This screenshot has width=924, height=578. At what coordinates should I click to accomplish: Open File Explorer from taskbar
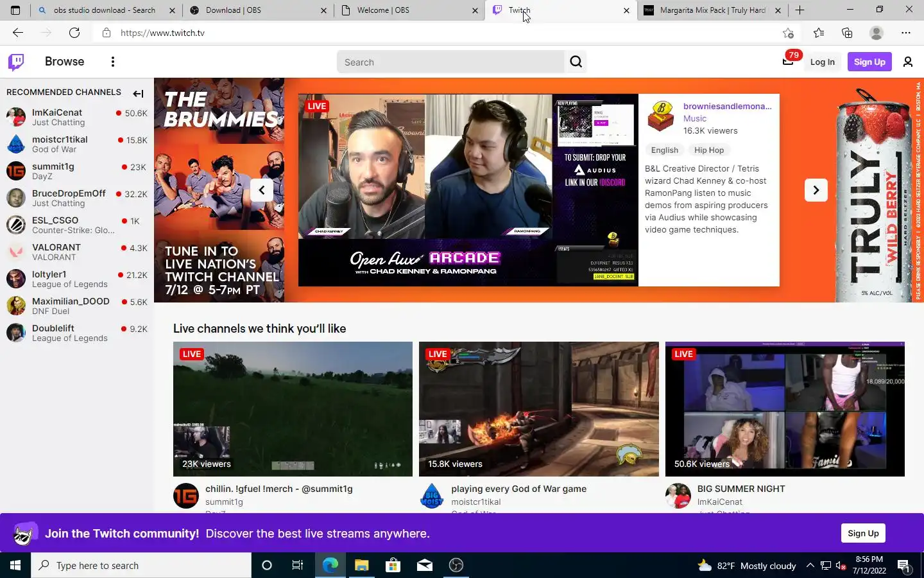coord(361,565)
